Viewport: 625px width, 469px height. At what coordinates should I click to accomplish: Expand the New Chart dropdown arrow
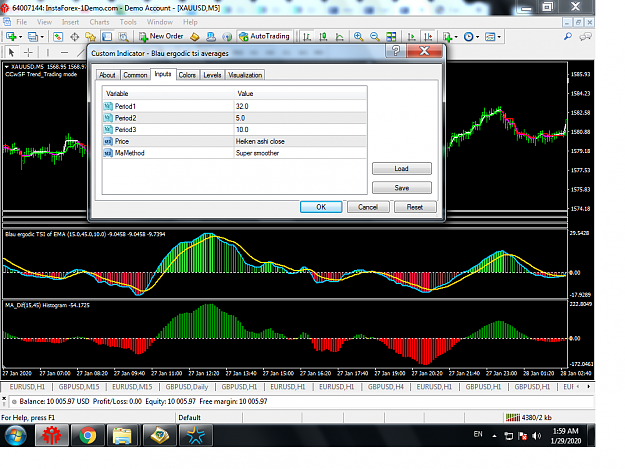click(20, 37)
